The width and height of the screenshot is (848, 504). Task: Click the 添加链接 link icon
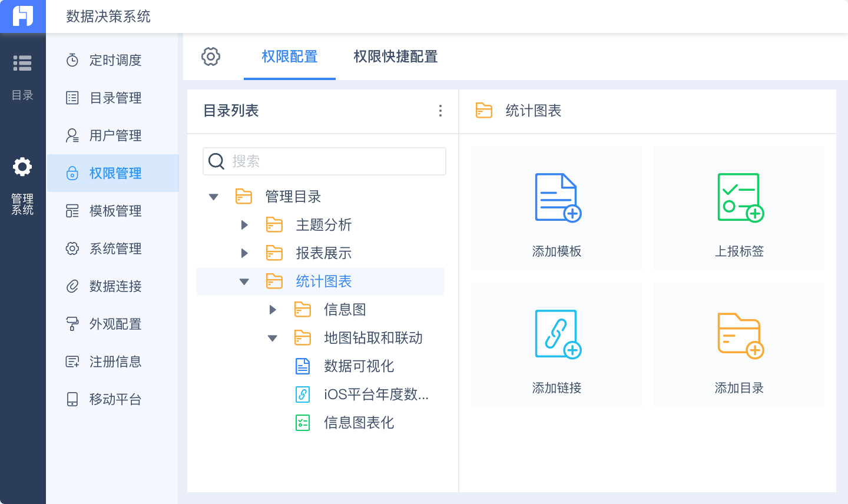(x=557, y=334)
